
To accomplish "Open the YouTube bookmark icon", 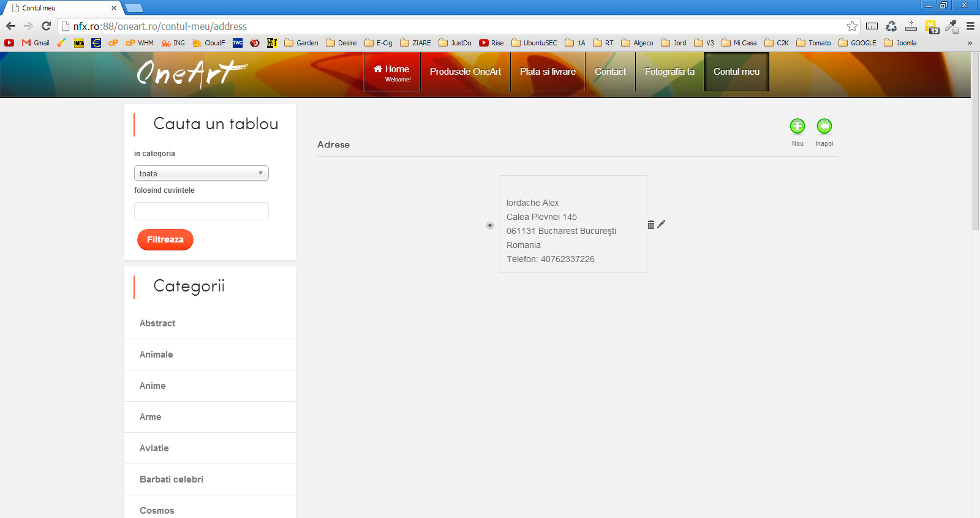I will click(9, 43).
